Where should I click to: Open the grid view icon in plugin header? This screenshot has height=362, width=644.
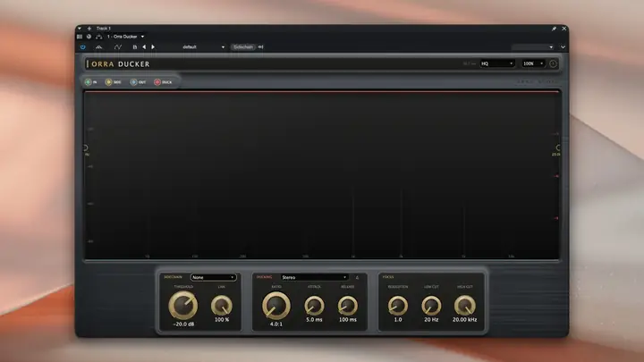click(80, 37)
